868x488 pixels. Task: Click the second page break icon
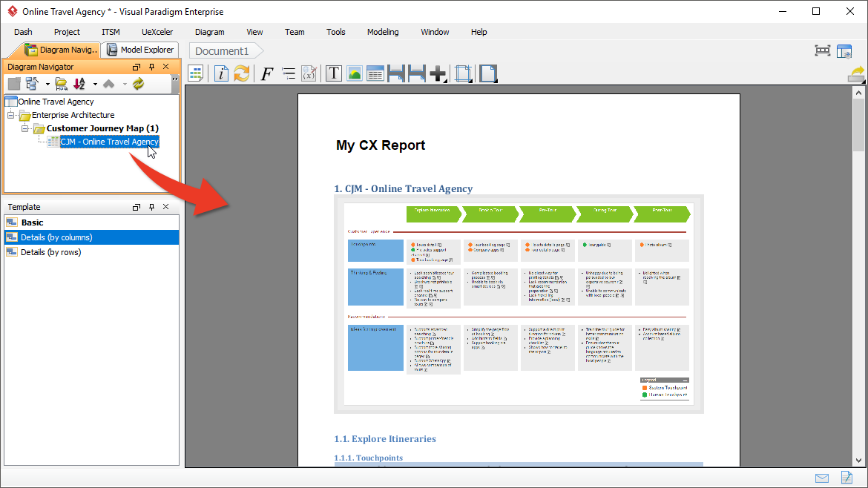click(x=417, y=73)
